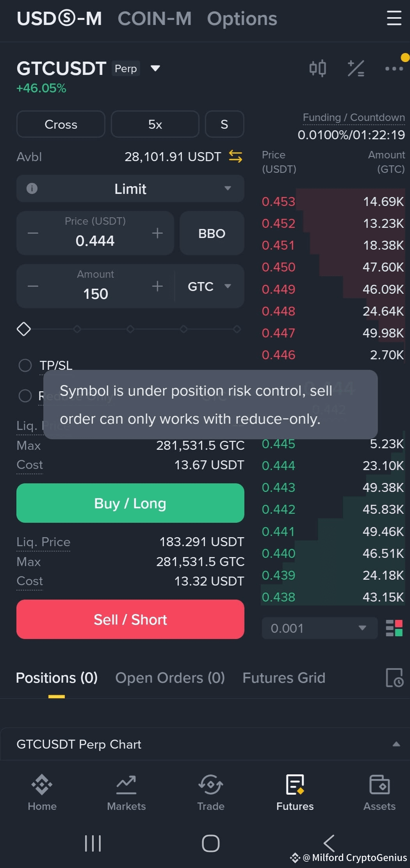
Task: Tap the Limit order info icon
Action: click(32, 188)
